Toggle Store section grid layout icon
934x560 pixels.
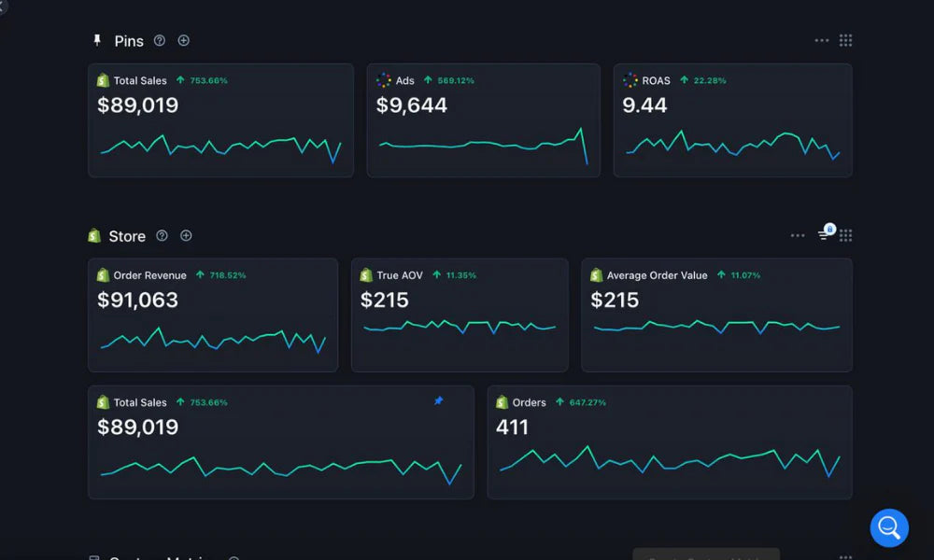(845, 235)
